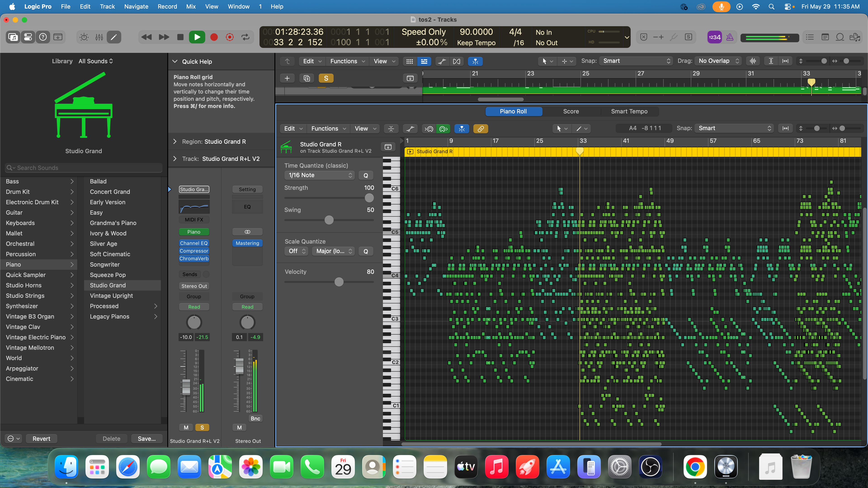Open the Major scale type dropdown

[x=333, y=251]
